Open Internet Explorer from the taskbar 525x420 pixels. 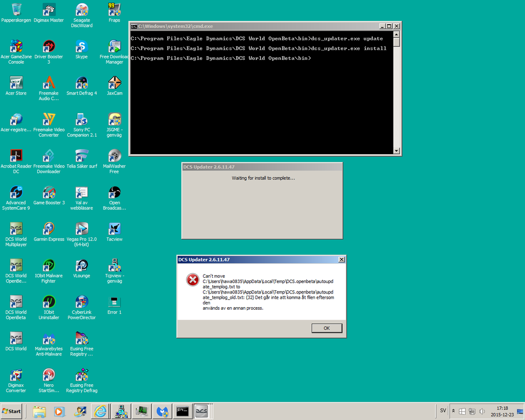coord(100,411)
